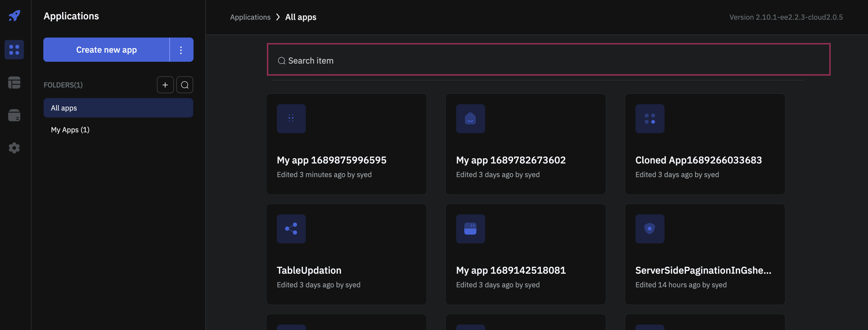
Task: Click inside the Search item input field
Action: coord(438,61)
